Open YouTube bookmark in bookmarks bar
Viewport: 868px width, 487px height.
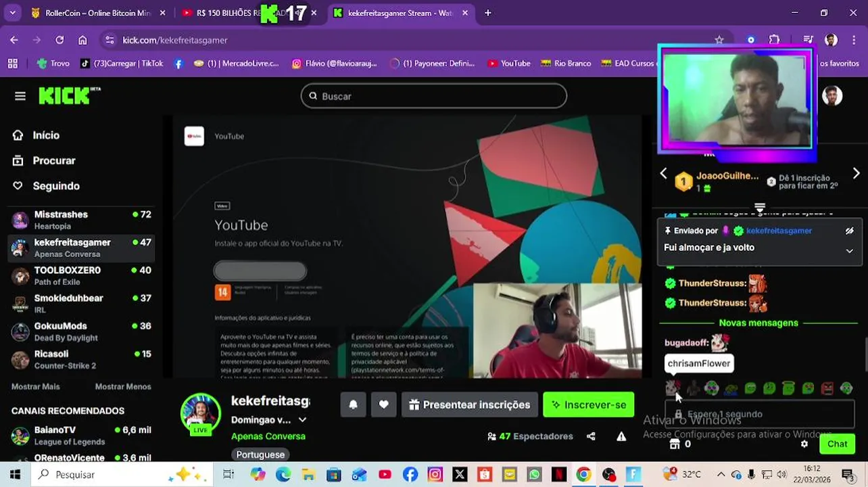pos(509,64)
